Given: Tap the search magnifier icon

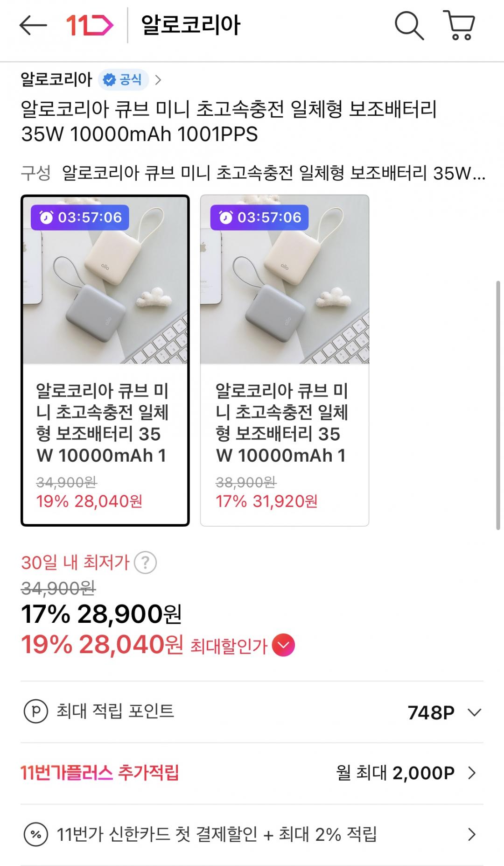Looking at the screenshot, I should (409, 25).
